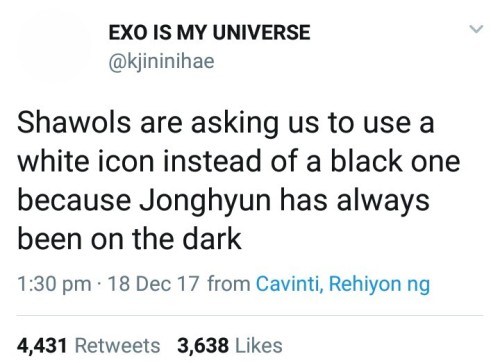500x363 pixels.
Task: Open the tweet options chevron menu
Action: coord(476,29)
